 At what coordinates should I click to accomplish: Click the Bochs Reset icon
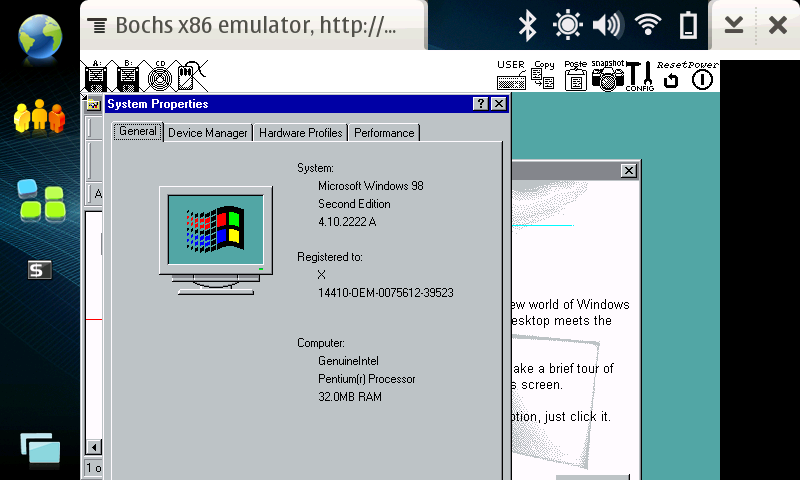[671, 77]
